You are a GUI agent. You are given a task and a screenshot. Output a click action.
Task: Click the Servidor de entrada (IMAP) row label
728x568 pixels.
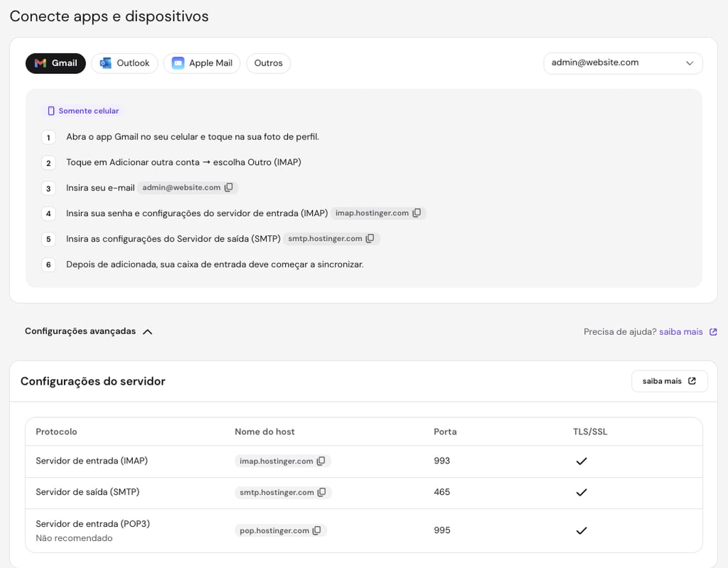click(92, 461)
